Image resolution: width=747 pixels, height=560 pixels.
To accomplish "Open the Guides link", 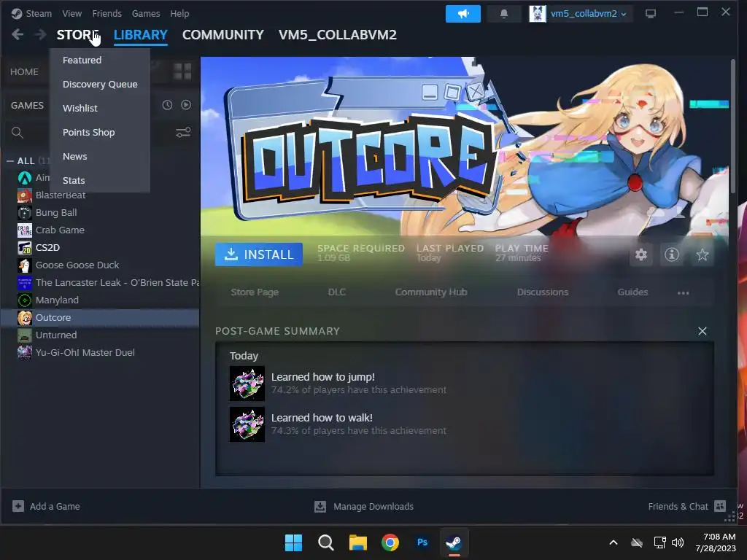I will point(632,292).
